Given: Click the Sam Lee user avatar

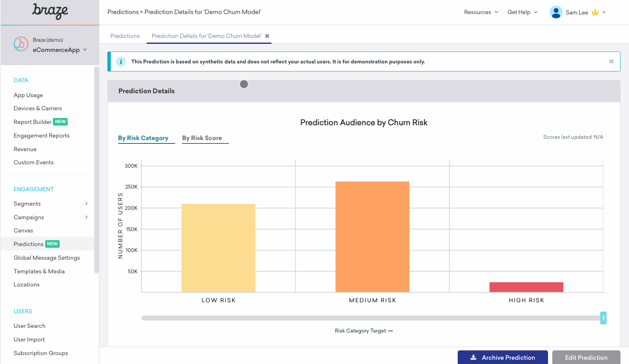Looking at the screenshot, I should pyautogui.click(x=556, y=12).
